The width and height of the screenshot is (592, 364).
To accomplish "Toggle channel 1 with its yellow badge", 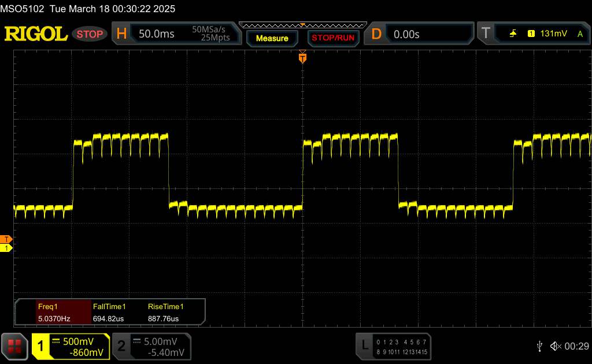I will (x=40, y=346).
